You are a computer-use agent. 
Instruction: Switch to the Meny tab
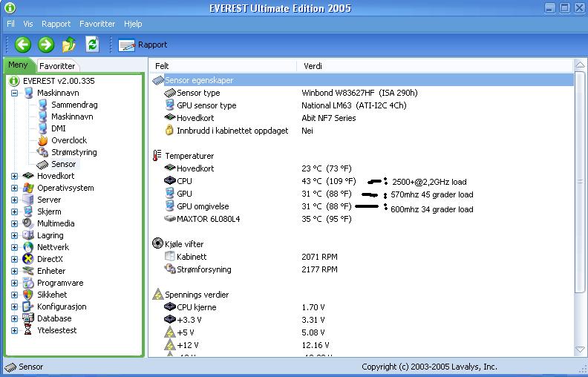coord(18,65)
